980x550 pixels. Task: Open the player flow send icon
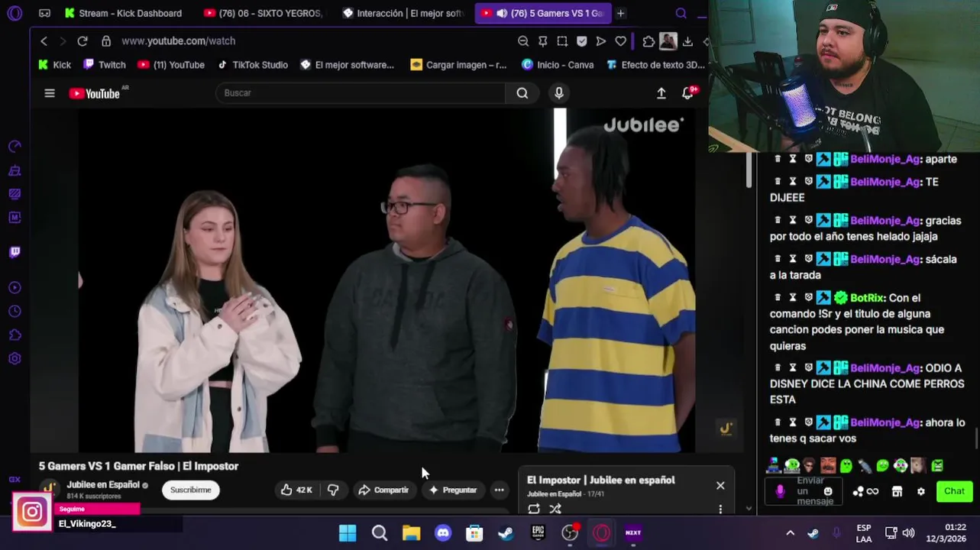coord(601,40)
